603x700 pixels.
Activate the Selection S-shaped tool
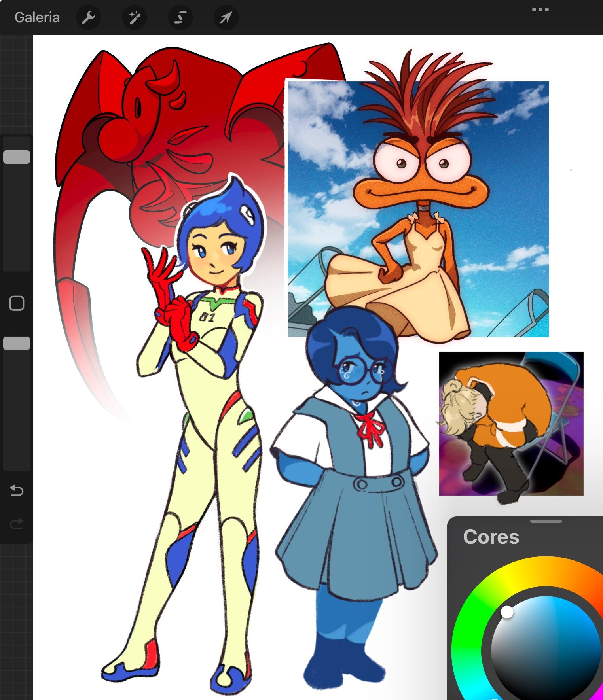click(x=180, y=17)
